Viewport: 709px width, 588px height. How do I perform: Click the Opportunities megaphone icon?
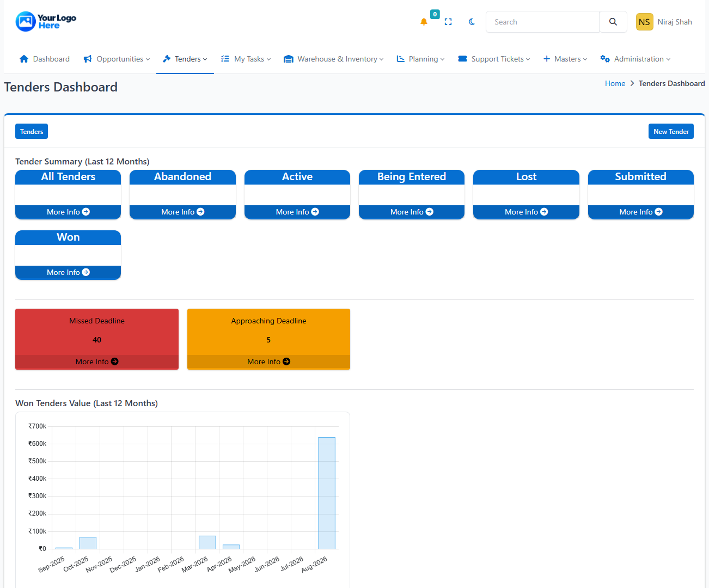pyautogui.click(x=88, y=59)
